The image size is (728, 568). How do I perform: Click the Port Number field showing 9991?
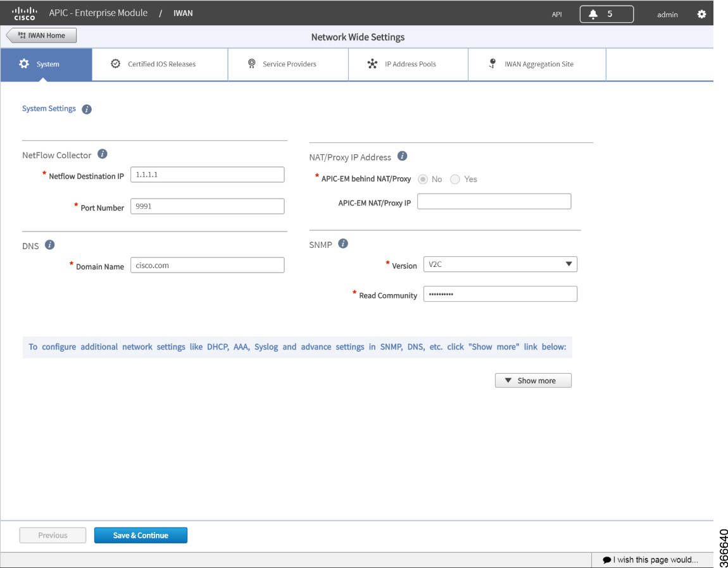click(207, 206)
